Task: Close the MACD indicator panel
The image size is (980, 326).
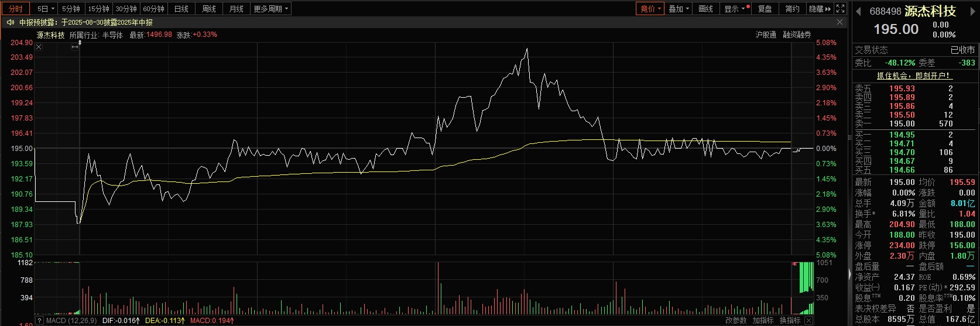Action: tap(808, 321)
